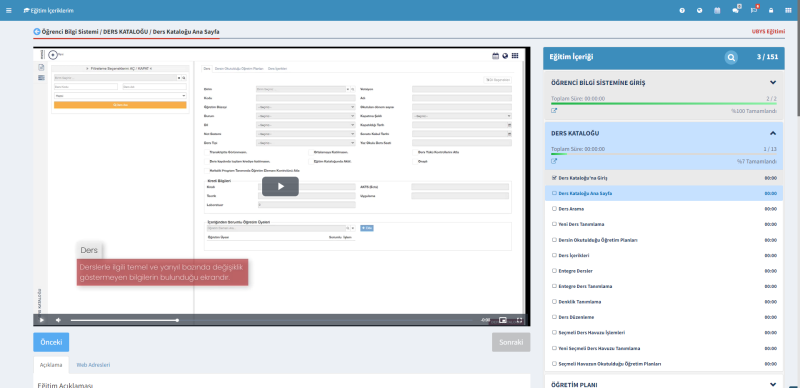Click the lock icon in top bar

(771, 10)
